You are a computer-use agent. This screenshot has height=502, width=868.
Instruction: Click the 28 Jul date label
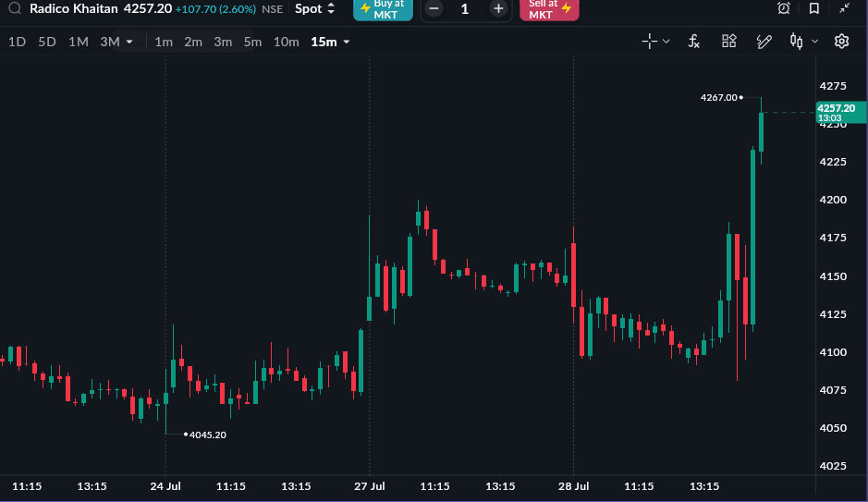tap(573, 486)
